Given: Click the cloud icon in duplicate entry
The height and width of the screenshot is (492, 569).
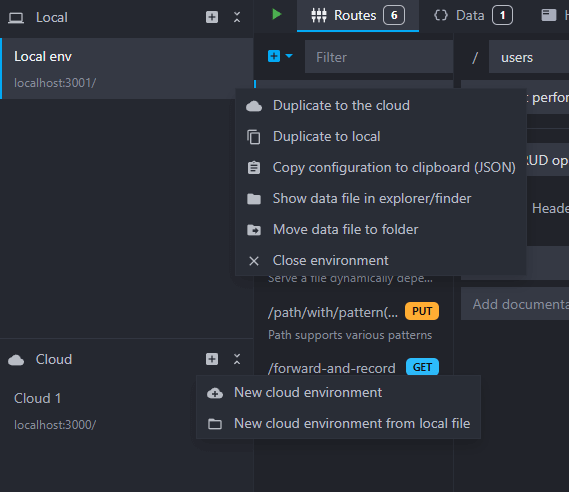Looking at the screenshot, I should [x=254, y=106].
